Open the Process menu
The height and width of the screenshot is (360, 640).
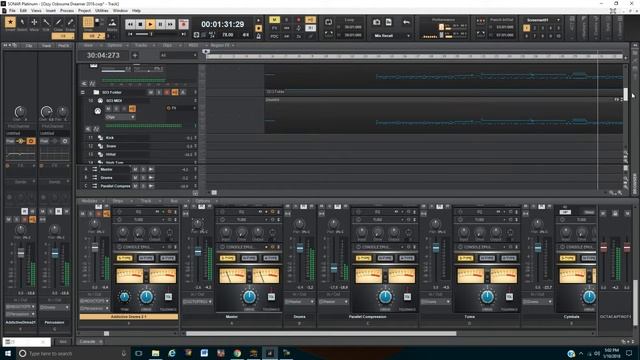(67, 11)
